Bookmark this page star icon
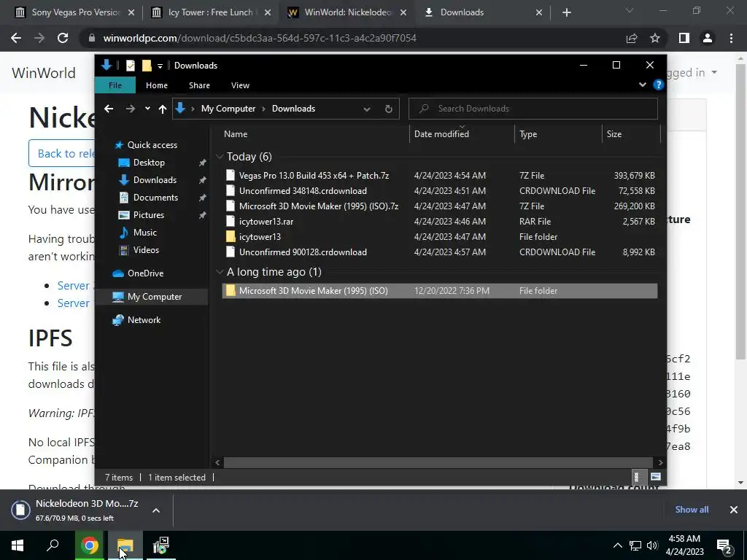Viewport: 747px width, 560px height. pos(655,38)
